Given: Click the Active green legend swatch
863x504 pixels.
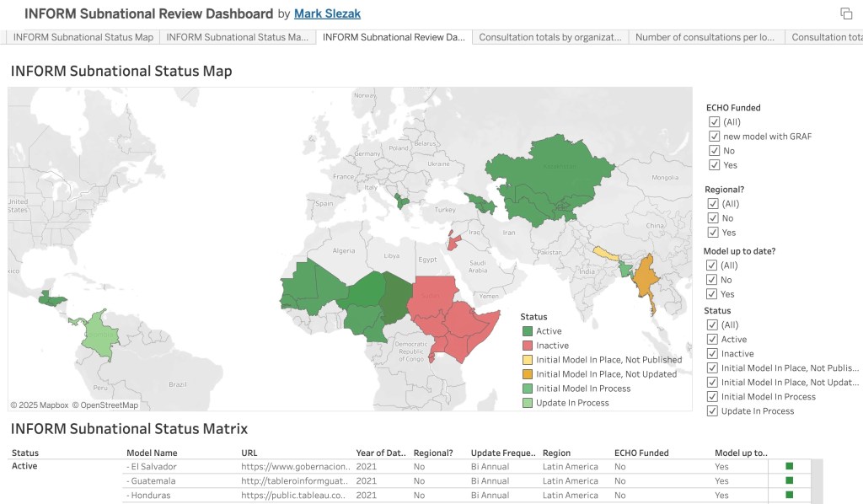Looking at the screenshot, I should coord(528,331).
